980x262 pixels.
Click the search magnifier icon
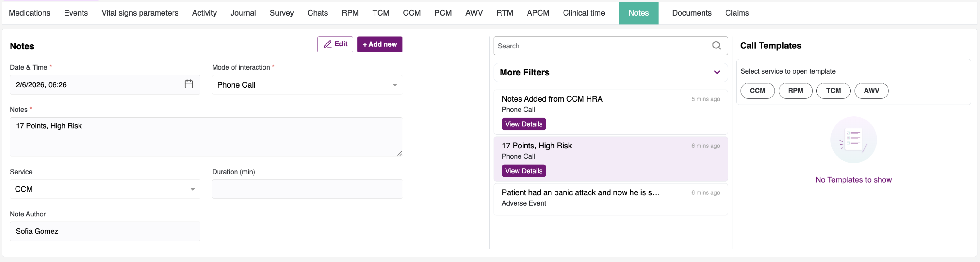716,46
